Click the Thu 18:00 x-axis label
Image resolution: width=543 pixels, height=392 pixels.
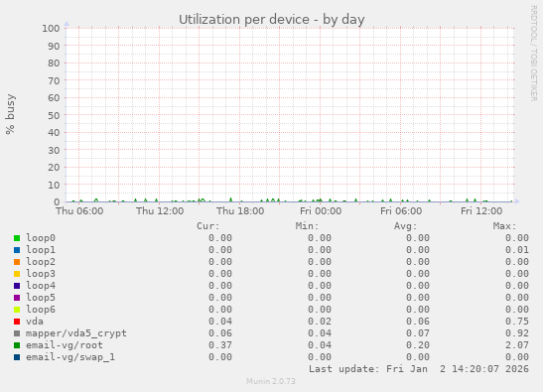240,211
